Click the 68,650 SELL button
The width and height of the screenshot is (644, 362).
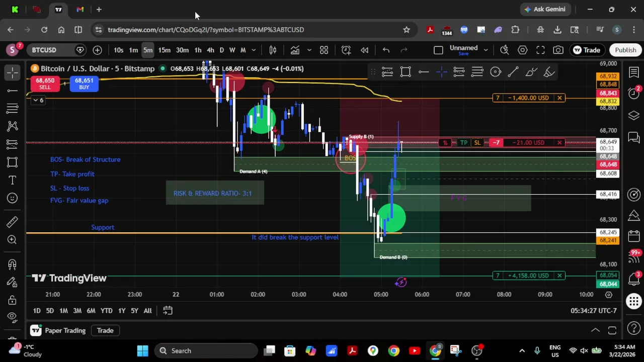[x=45, y=84]
